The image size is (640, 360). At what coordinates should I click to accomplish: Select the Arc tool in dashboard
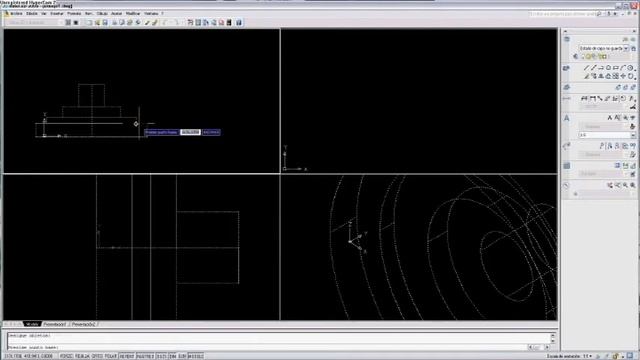pyautogui.click(x=623, y=68)
